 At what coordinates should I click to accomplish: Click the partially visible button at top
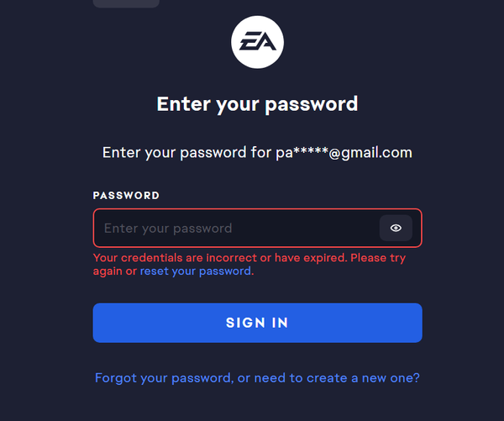point(125,3)
